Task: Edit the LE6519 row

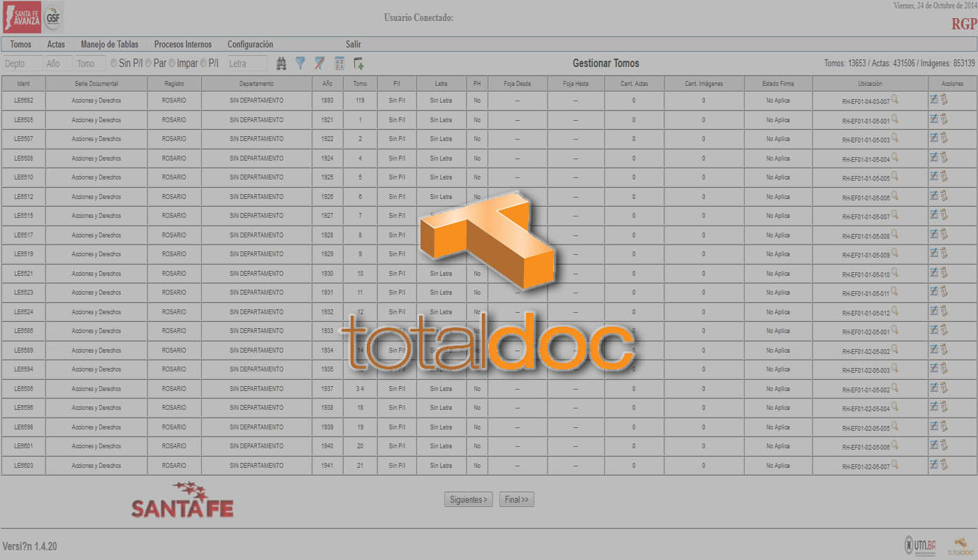Action: click(934, 253)
